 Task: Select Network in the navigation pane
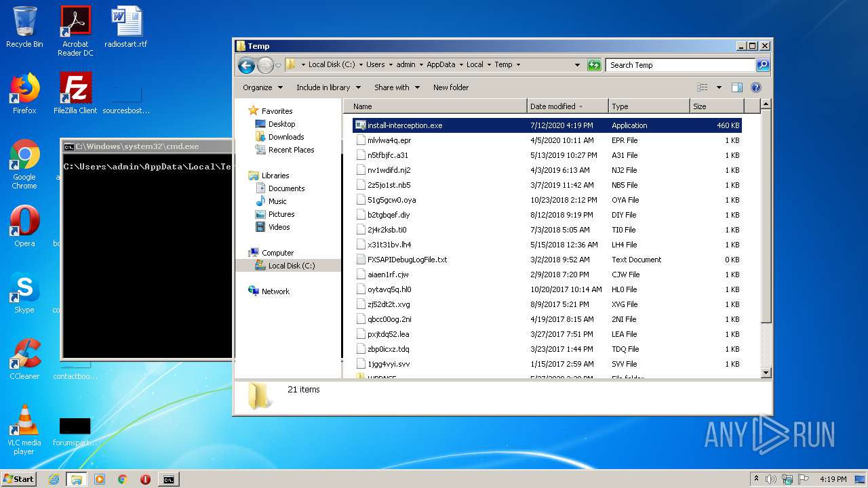click(x=275, y=291)
